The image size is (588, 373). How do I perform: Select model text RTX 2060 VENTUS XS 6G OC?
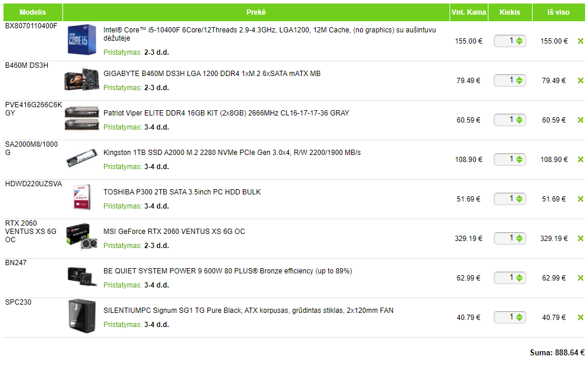(x=31, y=232)
